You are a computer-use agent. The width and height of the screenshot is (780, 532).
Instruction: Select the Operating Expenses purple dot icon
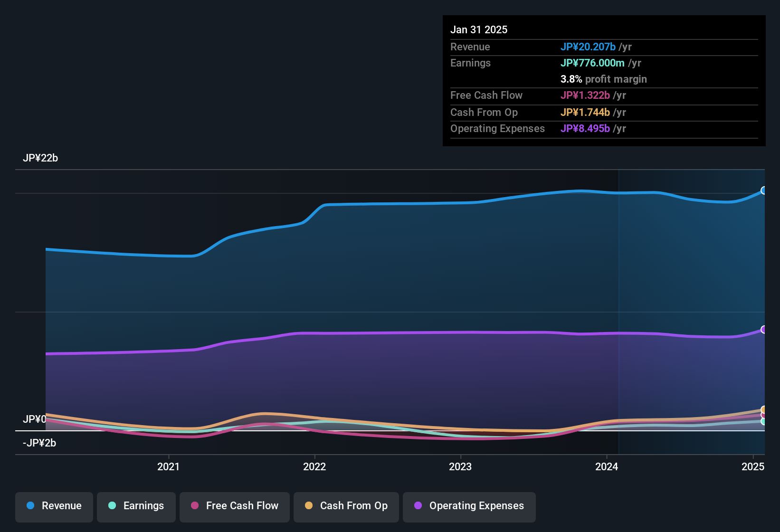(418, 506)
